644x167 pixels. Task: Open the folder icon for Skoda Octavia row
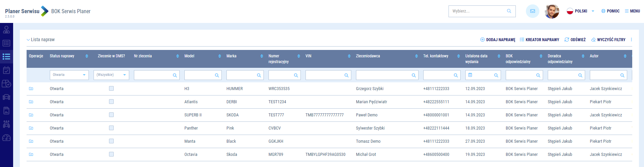31,155
